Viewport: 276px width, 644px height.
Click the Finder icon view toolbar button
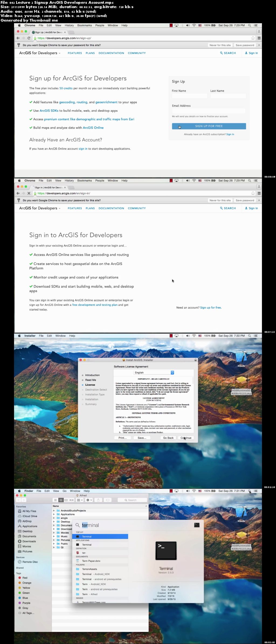56,500
